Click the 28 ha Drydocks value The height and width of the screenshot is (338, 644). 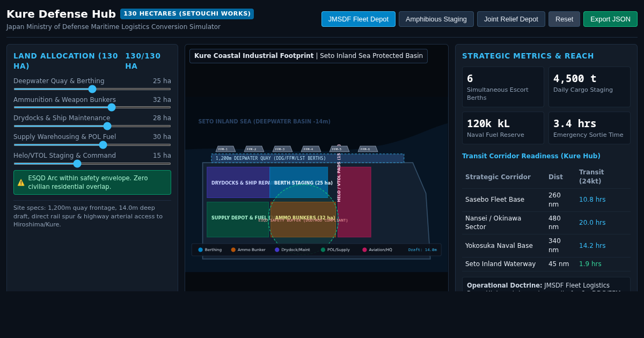[x=162, y=118]
